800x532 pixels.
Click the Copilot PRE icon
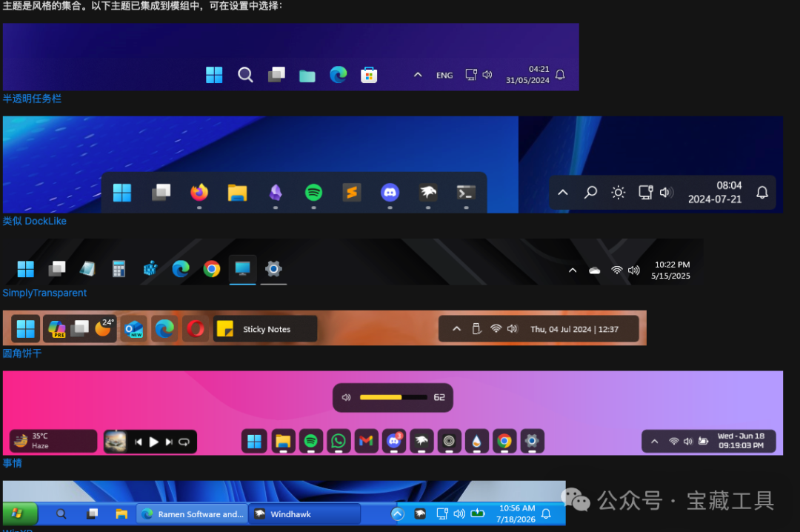56,329
